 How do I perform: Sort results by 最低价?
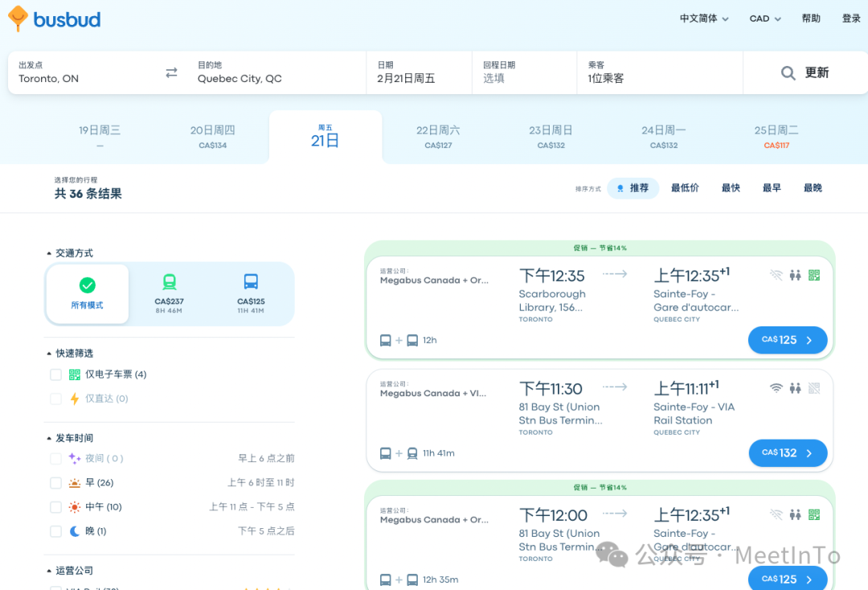pos(685,188)
